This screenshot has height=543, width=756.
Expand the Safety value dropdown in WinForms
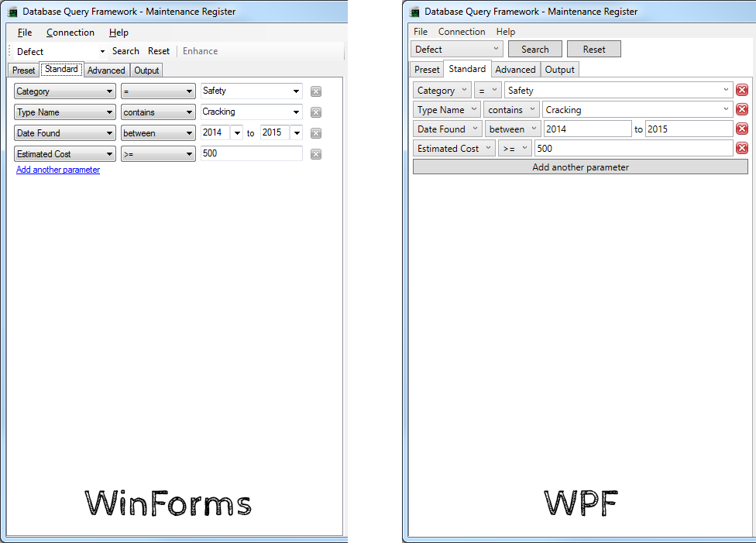[x=296, y=91]
